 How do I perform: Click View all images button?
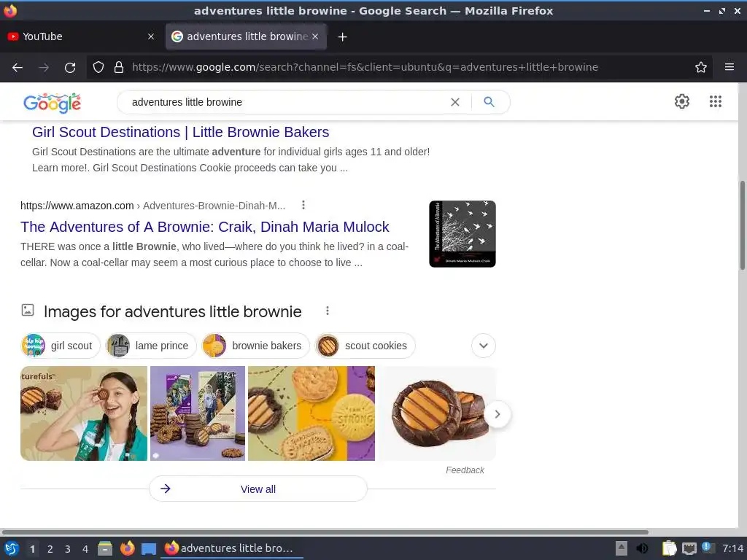(258, 489)
